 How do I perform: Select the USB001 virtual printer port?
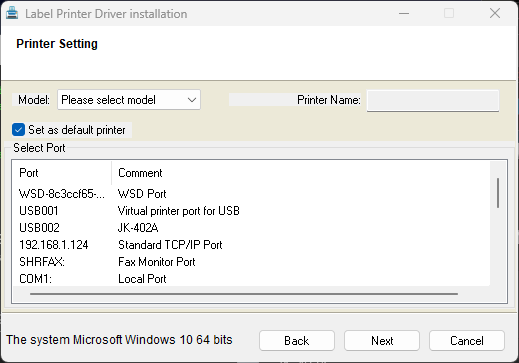tap(251, 211)
